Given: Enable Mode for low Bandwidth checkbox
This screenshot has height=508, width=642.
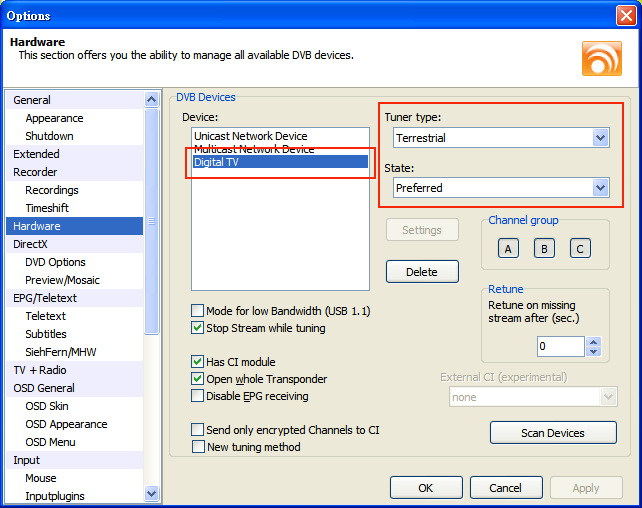Looking at the screenshot, I should 198,311.
